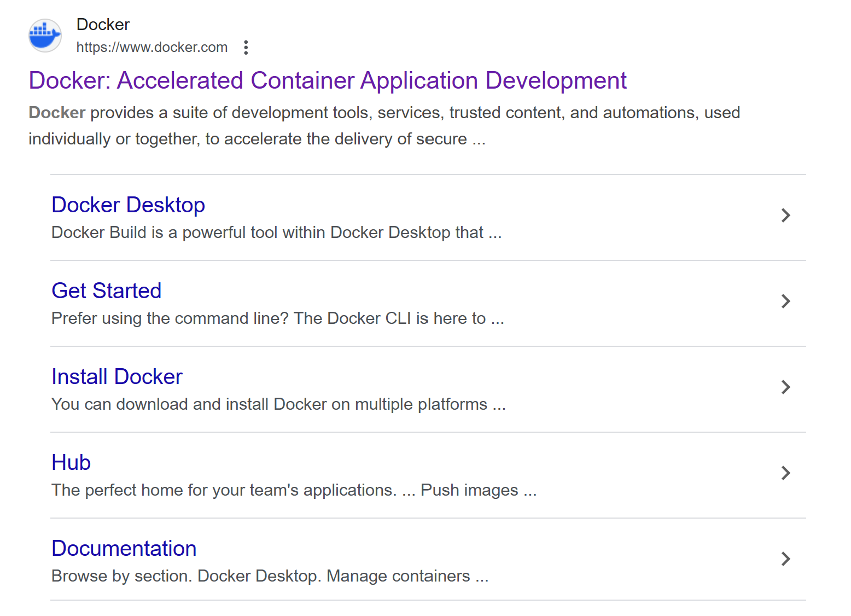Open the Install Docker sitelink

pyautogui.click(x=116, y=376)
